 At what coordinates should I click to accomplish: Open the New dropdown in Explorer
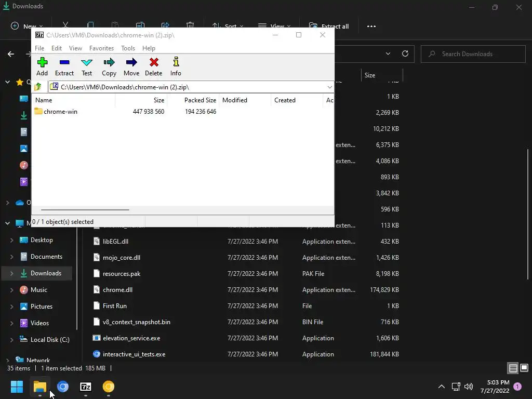coord(27,26)
